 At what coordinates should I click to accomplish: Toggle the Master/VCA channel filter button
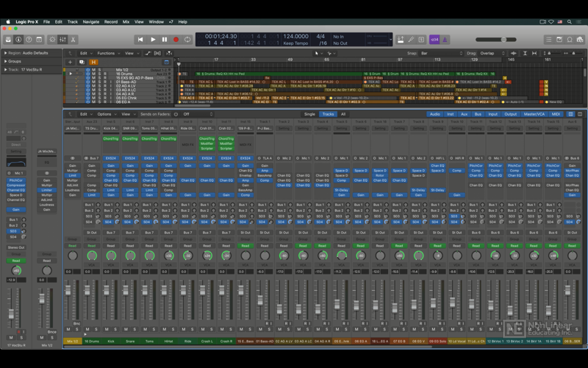pos(534,114)
